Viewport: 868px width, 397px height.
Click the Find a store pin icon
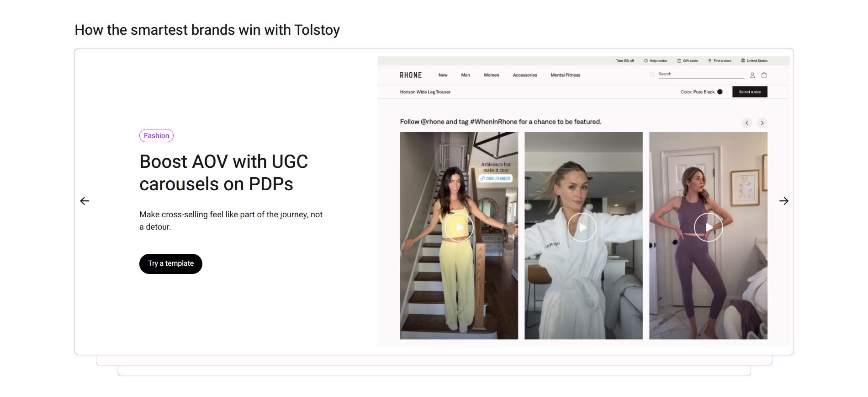(710, 61)
